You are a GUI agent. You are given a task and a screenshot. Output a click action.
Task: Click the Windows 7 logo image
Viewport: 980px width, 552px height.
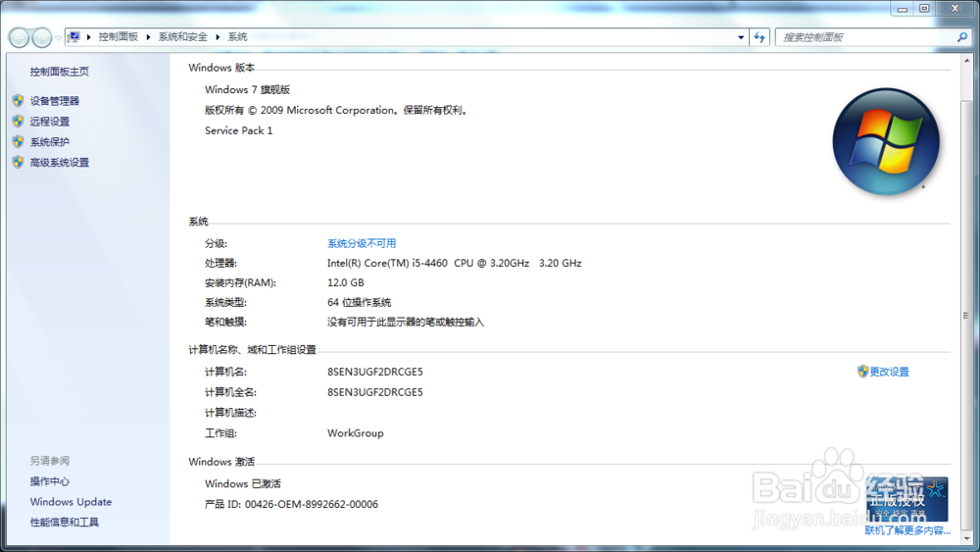click(886, 141)
